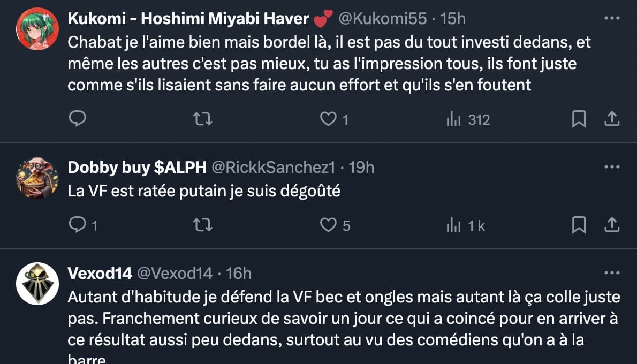
Task: Open Vexod14 display name profile
Action: [x=100, y=274]
